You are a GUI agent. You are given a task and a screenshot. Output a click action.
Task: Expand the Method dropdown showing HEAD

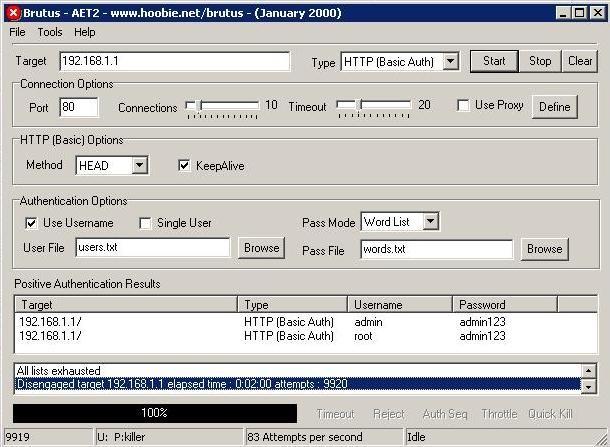point(139,165)
